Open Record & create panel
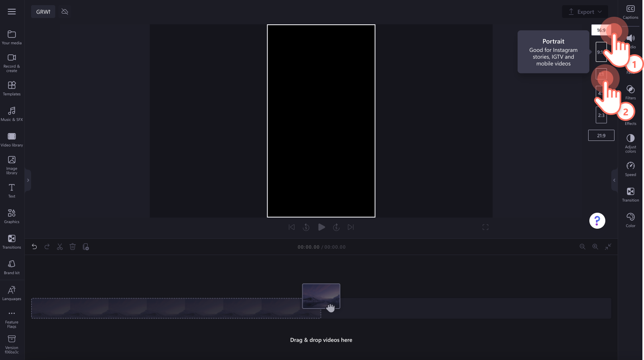The image size is (644, 360). click(x=12, y=63)
